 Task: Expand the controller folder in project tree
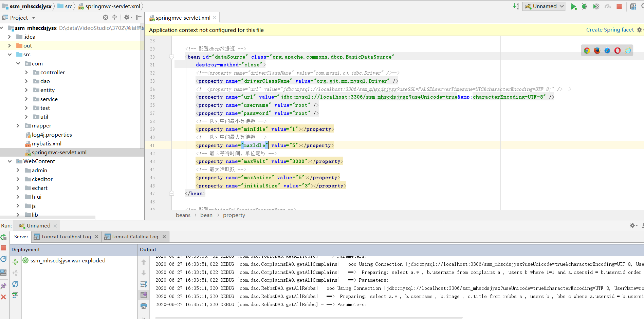[x=26, y=72]
